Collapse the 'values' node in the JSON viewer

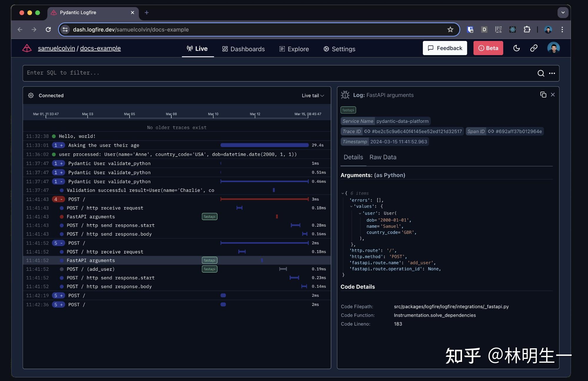coord(351,206)
